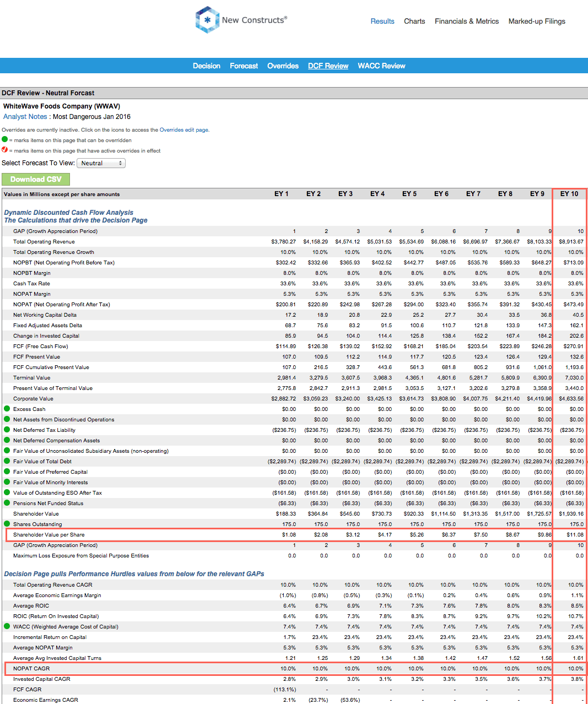This screenshot has height=704, width=588.
Task: Click the $8,913.67 revenue value
Action: [x=571, y=241]
